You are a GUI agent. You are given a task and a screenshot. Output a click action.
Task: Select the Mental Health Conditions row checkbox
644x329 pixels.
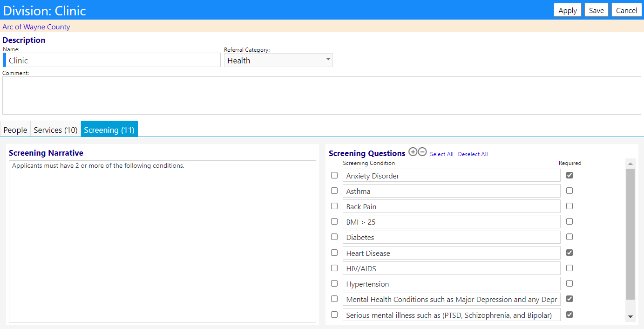(334, 299)
